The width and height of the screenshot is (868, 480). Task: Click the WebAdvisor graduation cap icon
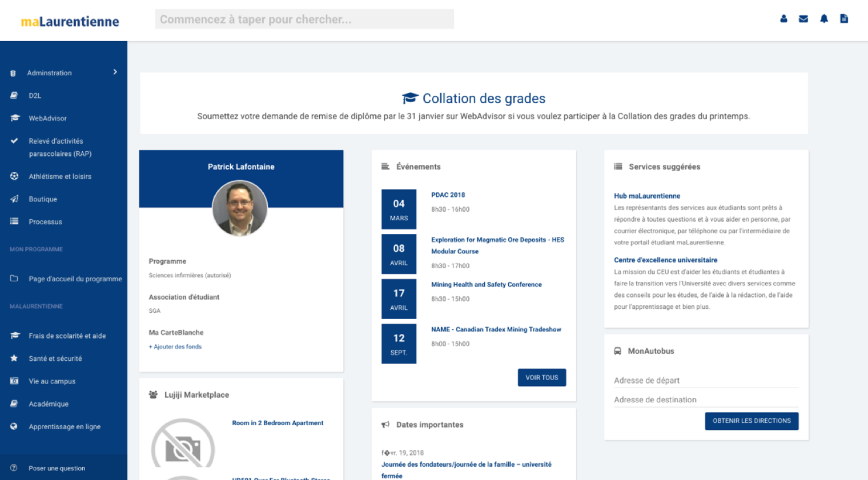[15, 118]
